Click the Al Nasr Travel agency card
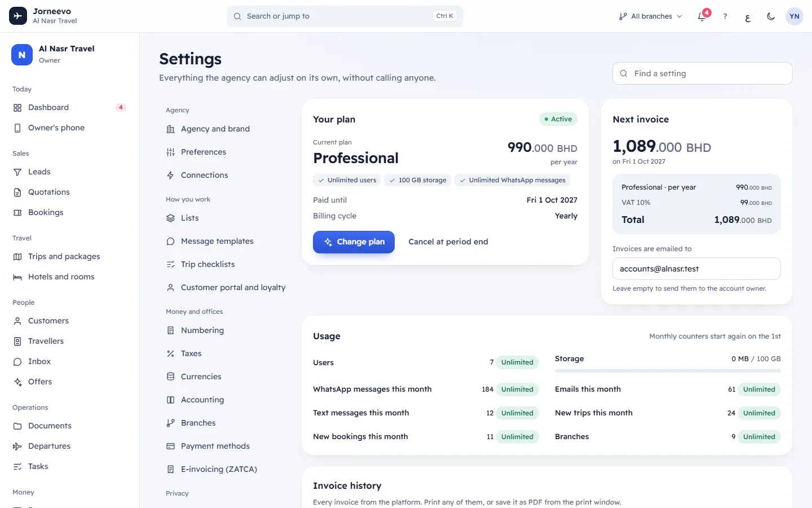Image resolution: width=812 pixels, height=508 pixels. tap(70, 55)
